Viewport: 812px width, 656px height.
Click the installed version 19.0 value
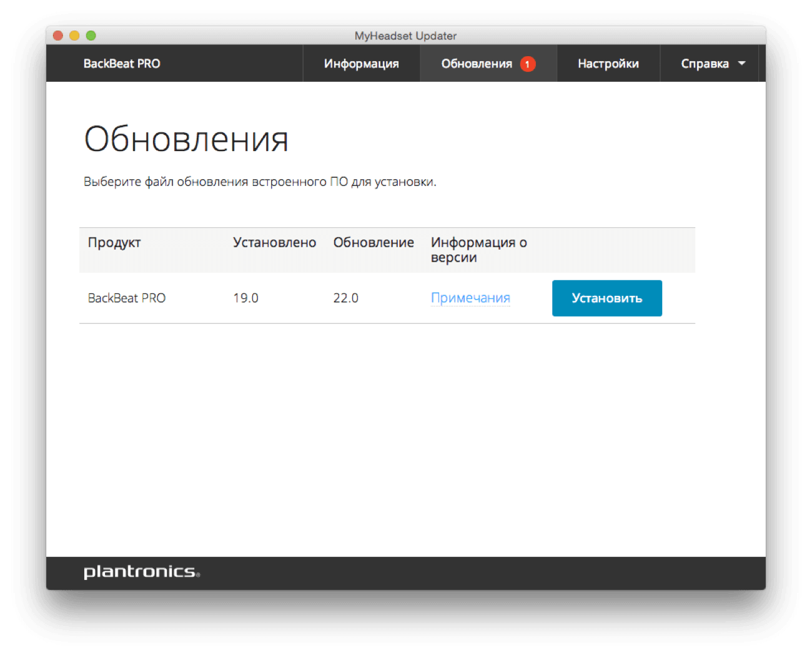245,298
